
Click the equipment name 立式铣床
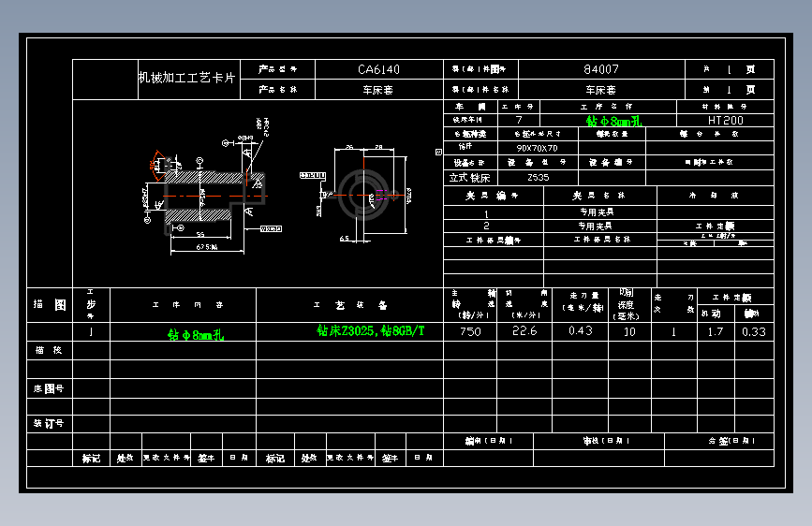coord(469,178)
